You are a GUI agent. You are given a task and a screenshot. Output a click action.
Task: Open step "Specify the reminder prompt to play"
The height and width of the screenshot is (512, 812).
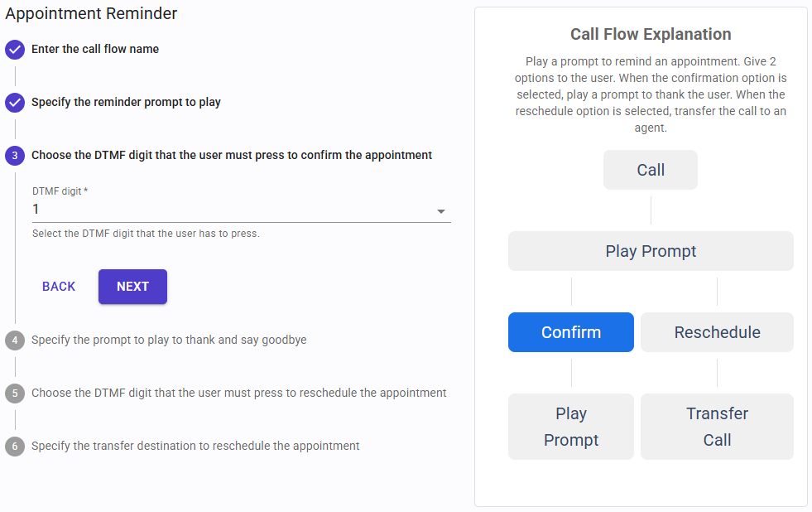(126, 103)
